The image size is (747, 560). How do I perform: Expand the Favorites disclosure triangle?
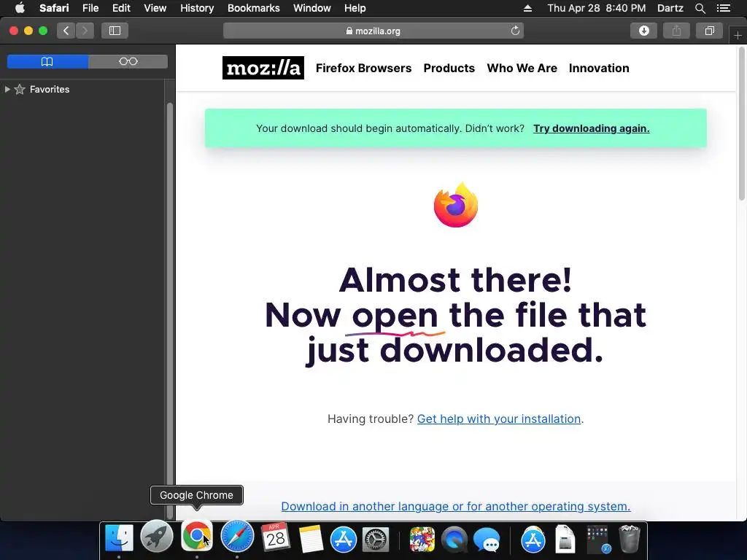tap(7, 89)
